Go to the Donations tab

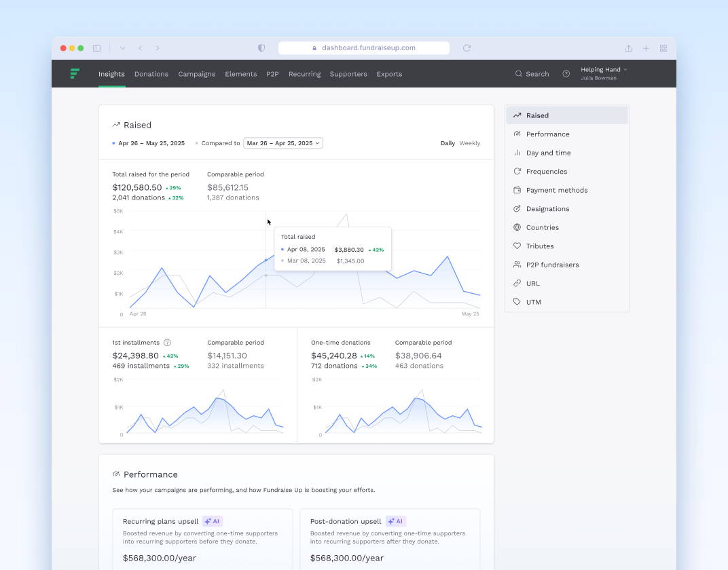pyautogui.click(x=151, y=74)
